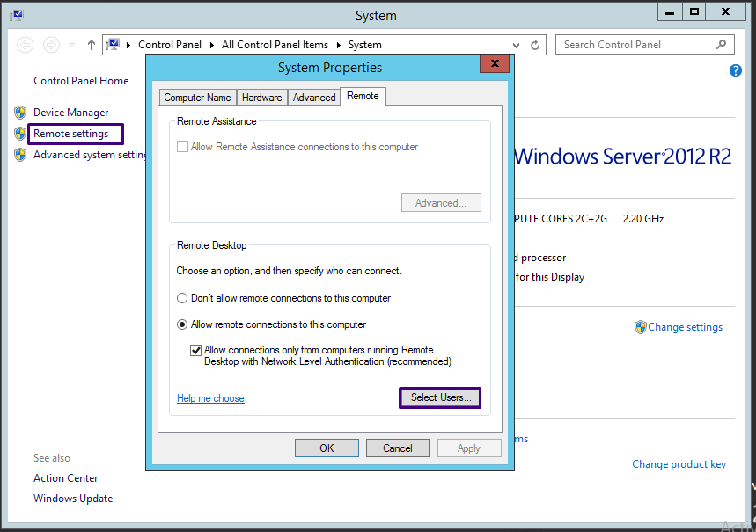Switch to the Advanced tab
This screenshot has width=756, height=532.
click(313, 98)
